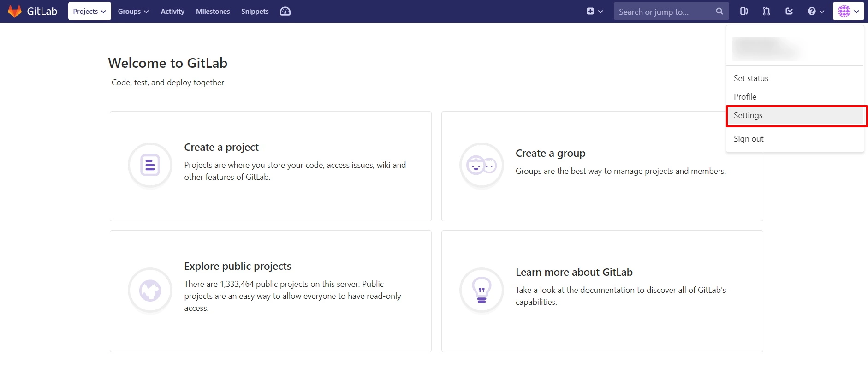868x392 pixels.
Task: Click the text 'There are 1,333,464 public projects'
Action: [293, 296]
